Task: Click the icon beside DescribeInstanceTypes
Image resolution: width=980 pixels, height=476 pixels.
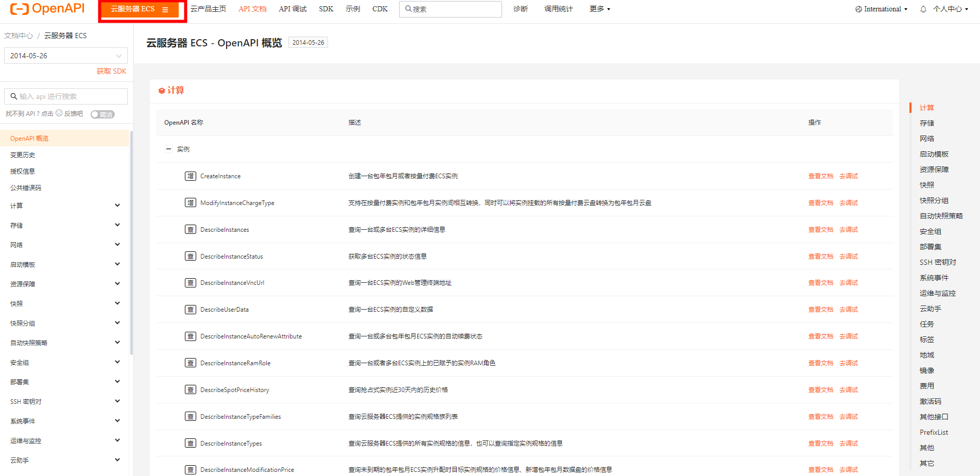Action: [191, 443]
